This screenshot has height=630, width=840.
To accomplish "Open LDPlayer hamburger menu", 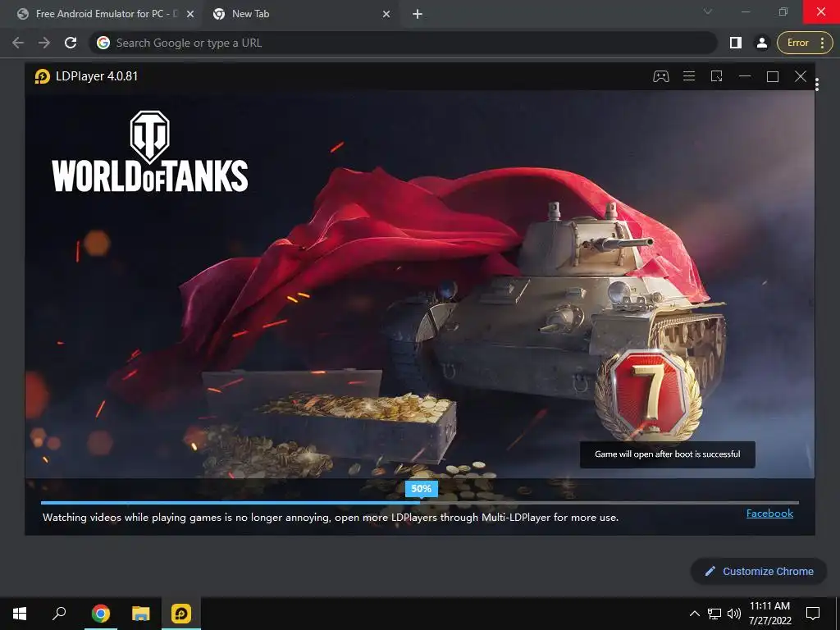I will 689,76.
